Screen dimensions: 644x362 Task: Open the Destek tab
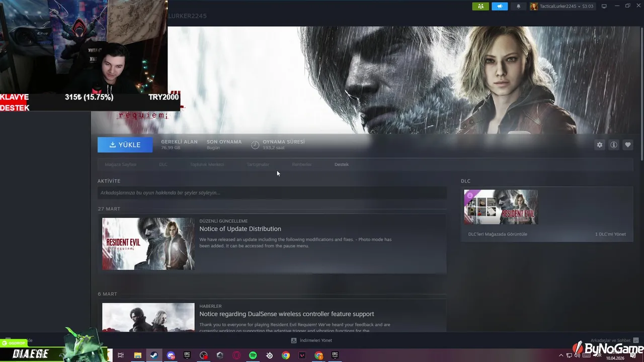[x=342, y=164]
